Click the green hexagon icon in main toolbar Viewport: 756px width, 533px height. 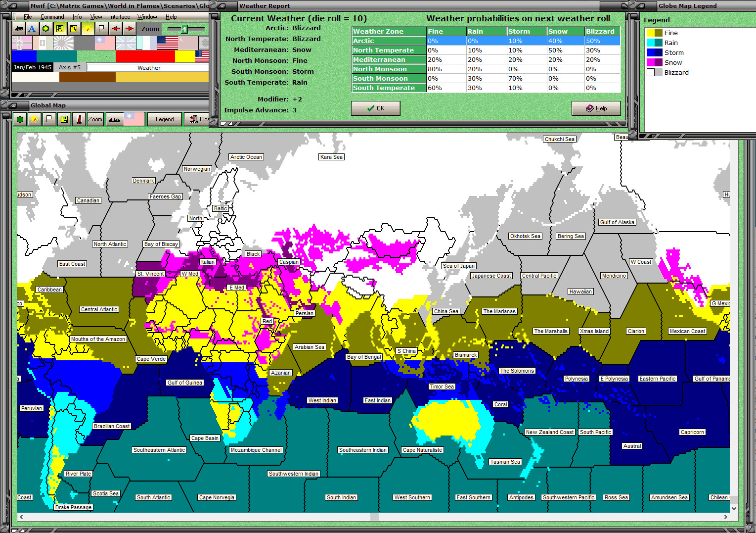pos(45,29)
